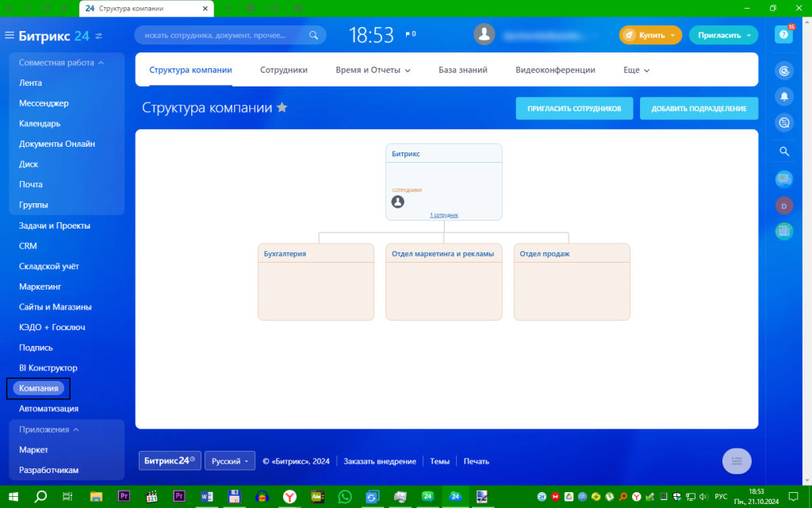Open the notifications bell in right panel
Viewport: 812px width, 508px height.
784,96
